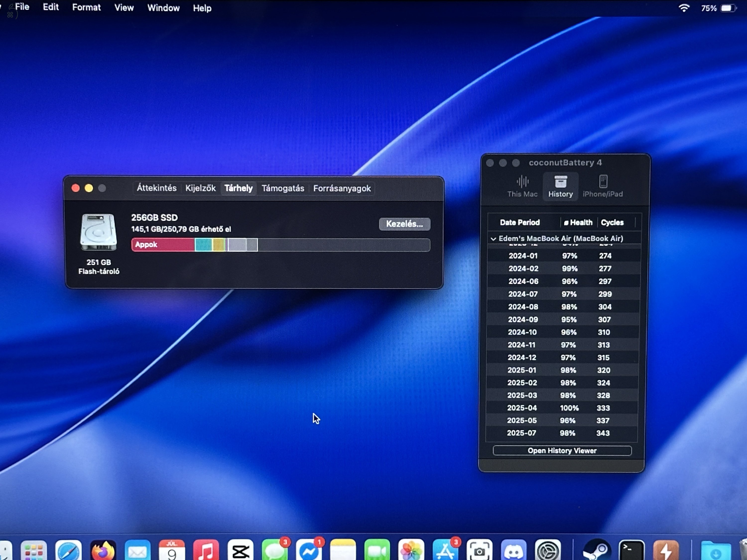Select the 2025-05 history row
747x560 pixels.
coord(561,420)
